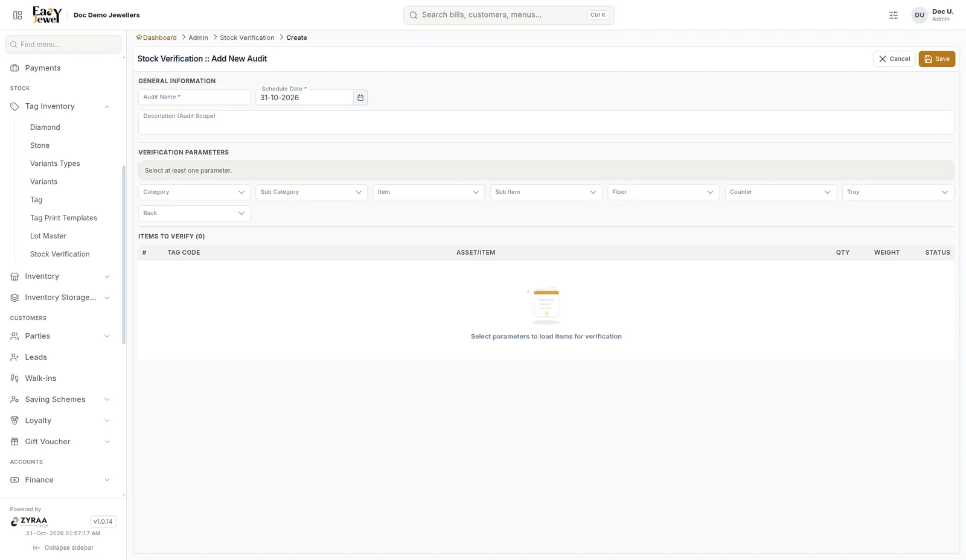Select Lot Master in sidebar
This screenshot has width=966, height=560.
tap(48, 236)
